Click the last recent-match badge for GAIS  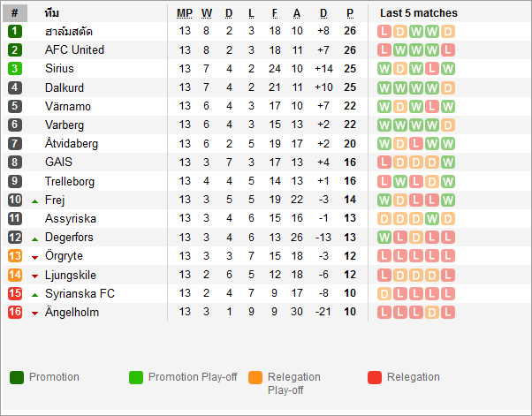(448, 163)
